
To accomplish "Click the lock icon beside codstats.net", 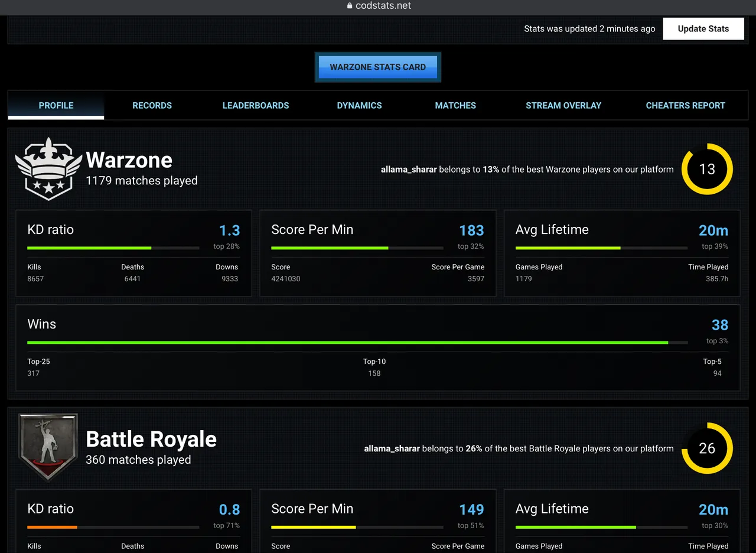I will coord(350,6).
